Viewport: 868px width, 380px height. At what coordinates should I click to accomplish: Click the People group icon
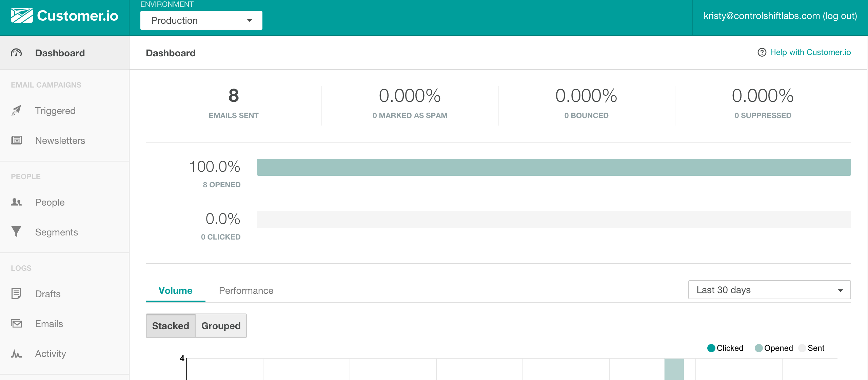pos(16,202)
